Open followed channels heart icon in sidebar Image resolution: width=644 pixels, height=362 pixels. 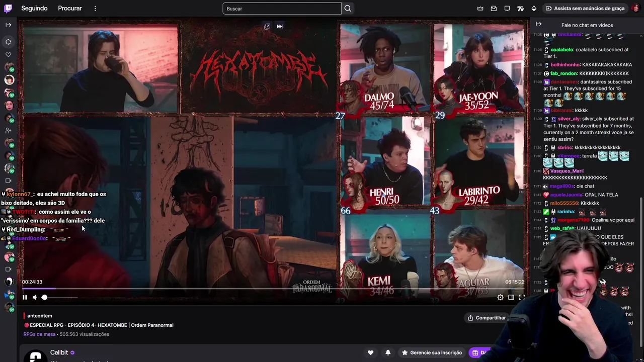9,54
